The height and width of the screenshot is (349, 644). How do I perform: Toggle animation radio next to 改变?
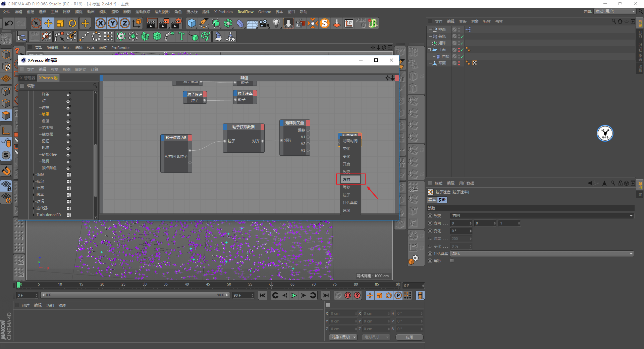point(430,216)
